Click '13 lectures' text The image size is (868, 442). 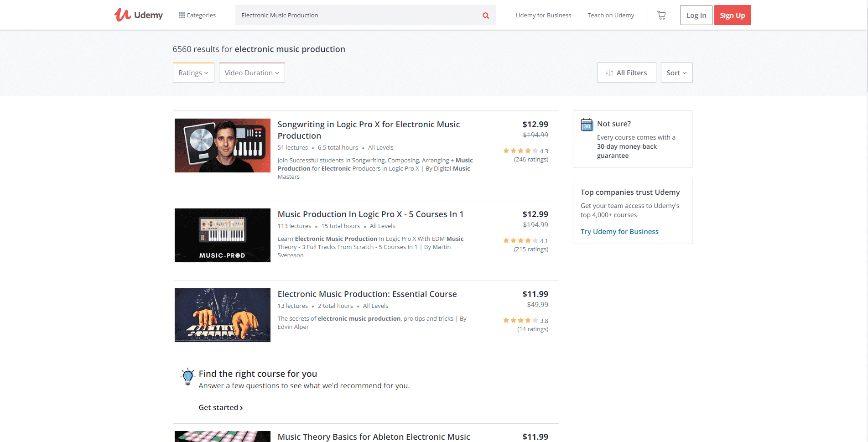pyautogui.click(x=292, y=306)
